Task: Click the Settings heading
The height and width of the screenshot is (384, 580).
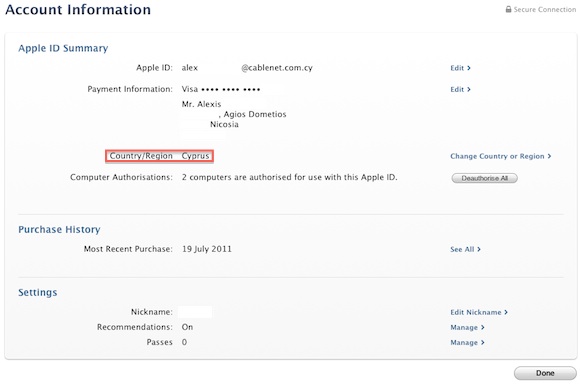Action: 38,292
